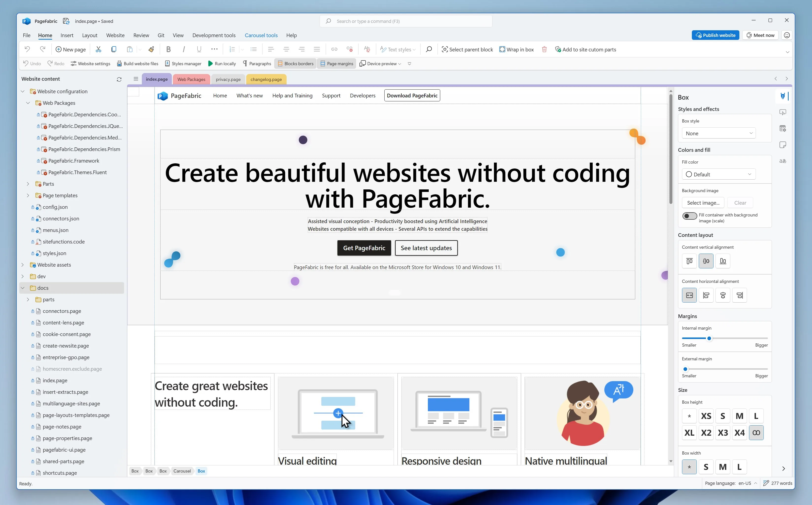The image size is (812, 505).
Task: Open Page language en-US selector
Action: [x=731, y=483]
